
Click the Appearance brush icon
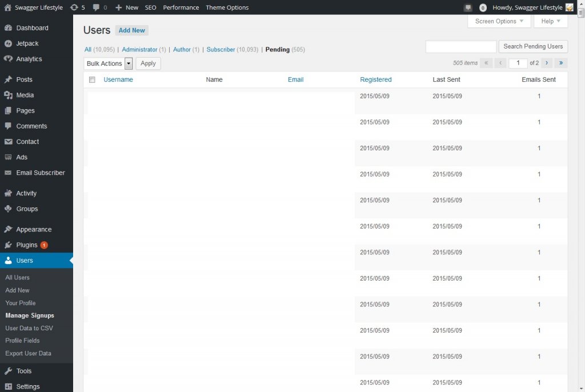pos(8,230)
